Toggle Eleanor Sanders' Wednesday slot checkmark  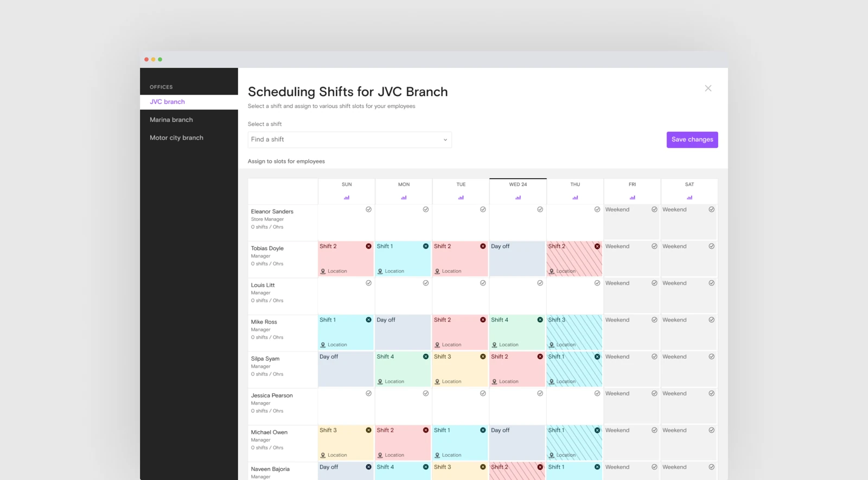[x=540, y=210]
